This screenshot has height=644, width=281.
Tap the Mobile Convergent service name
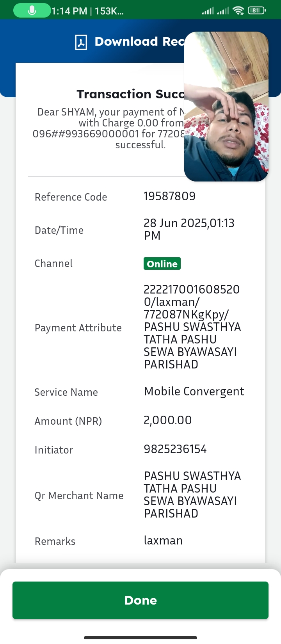coord(194,391)
